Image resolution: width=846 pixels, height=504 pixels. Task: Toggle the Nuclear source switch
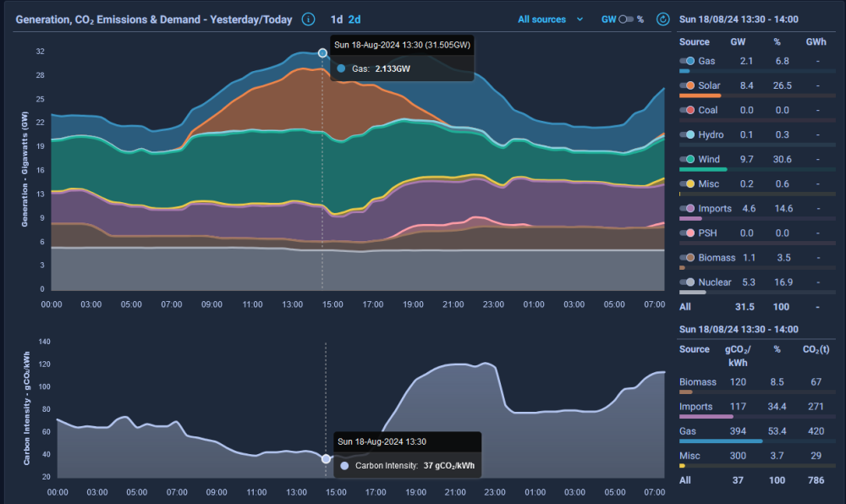[687, 282]
